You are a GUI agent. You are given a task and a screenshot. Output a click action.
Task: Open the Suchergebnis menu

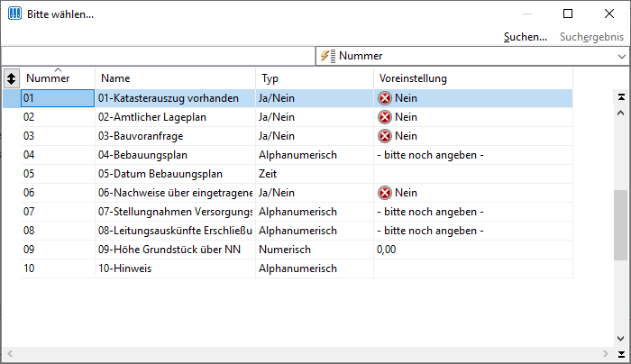click(x=591, y=37)
